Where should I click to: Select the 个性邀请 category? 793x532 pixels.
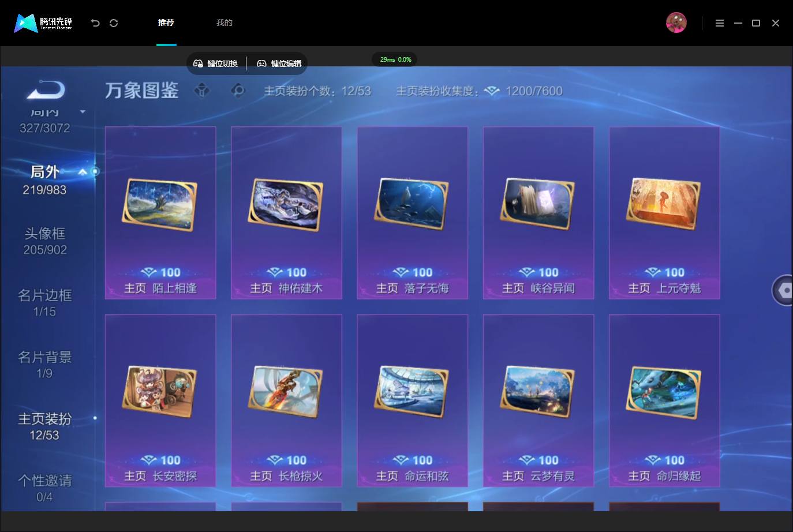point(45,488)
